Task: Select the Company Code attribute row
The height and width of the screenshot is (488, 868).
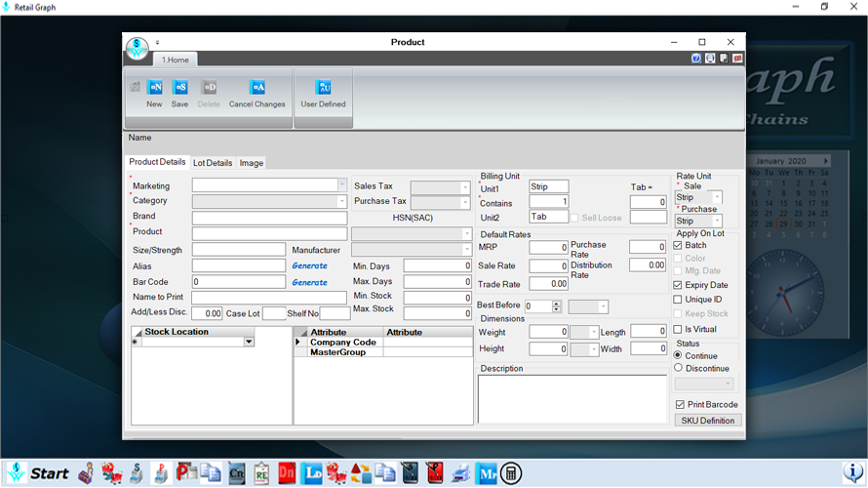Action: (x=383, y=343)
